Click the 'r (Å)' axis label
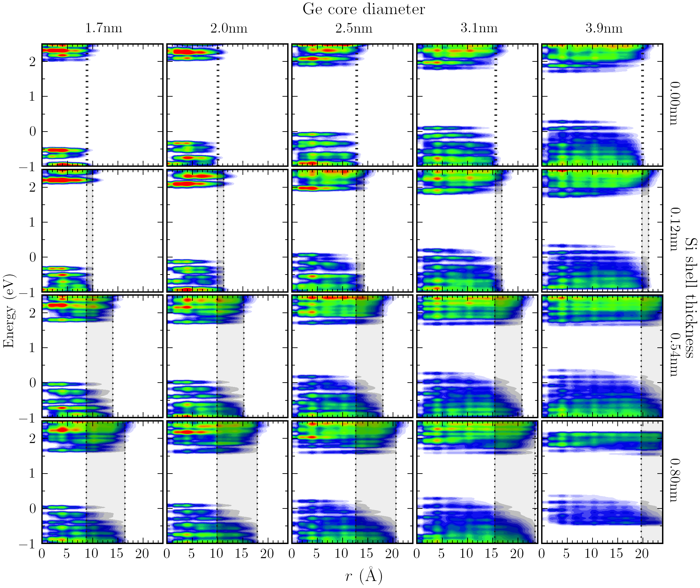 363,576
